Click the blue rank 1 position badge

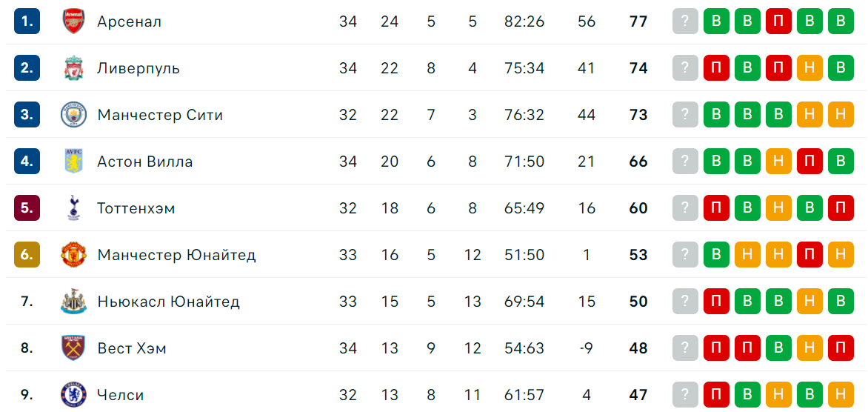pos(27,21)
